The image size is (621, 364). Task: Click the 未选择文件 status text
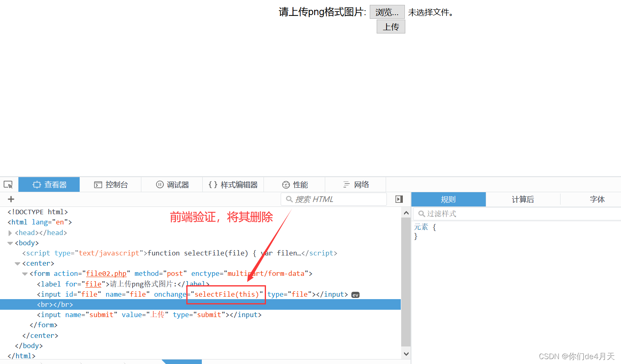[431, 13]
